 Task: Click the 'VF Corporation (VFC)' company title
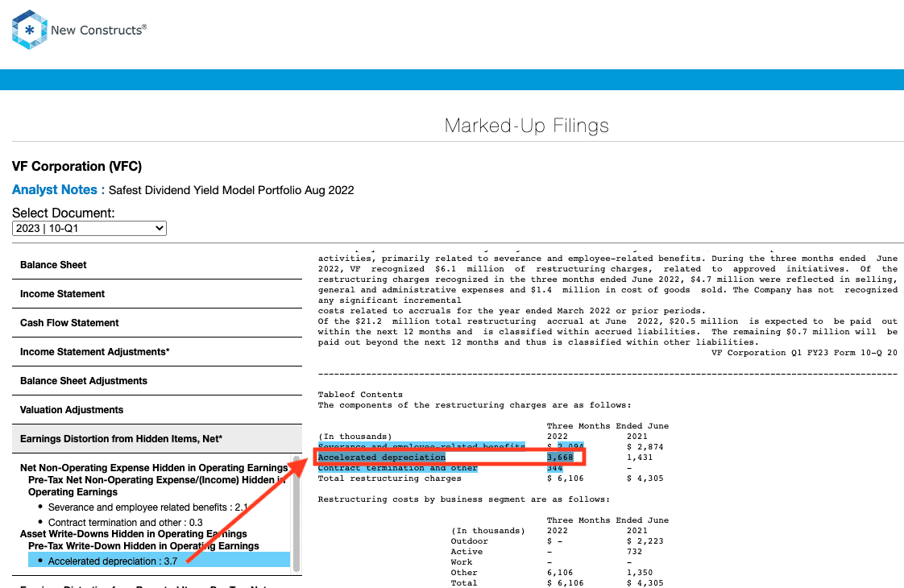[x=77, y=166]
